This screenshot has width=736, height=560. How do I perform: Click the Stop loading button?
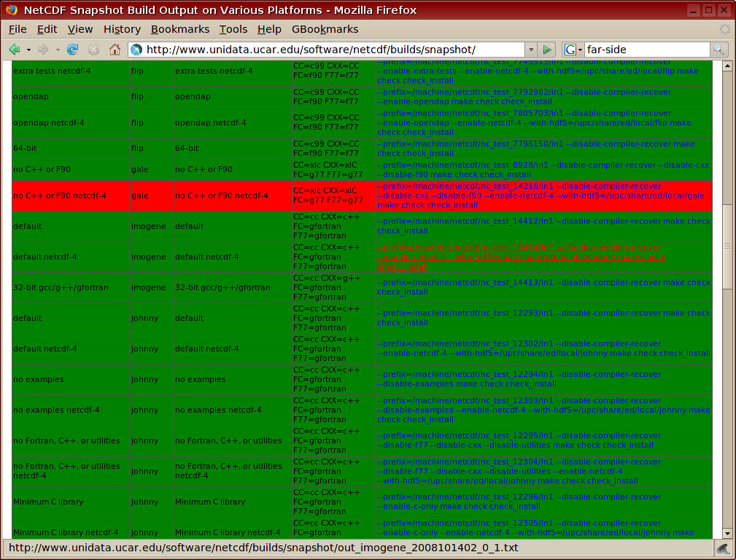pyautogui.click(x=93, y=50)
